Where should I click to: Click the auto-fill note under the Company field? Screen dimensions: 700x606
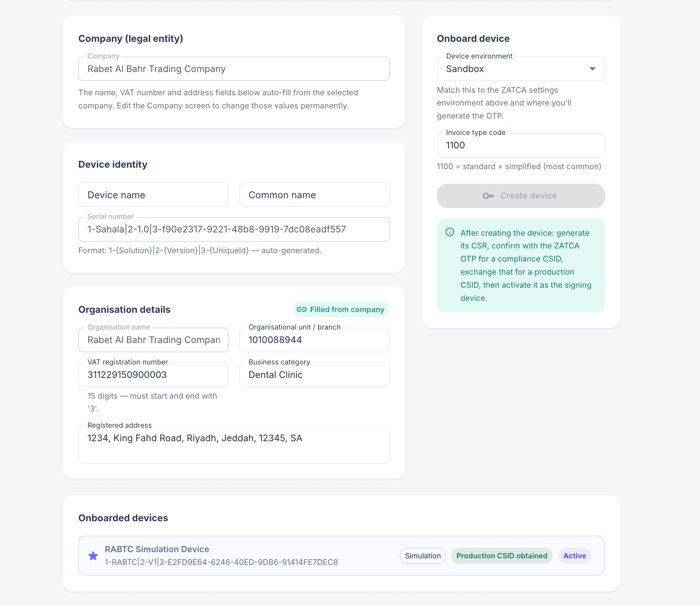coord(218,99)
